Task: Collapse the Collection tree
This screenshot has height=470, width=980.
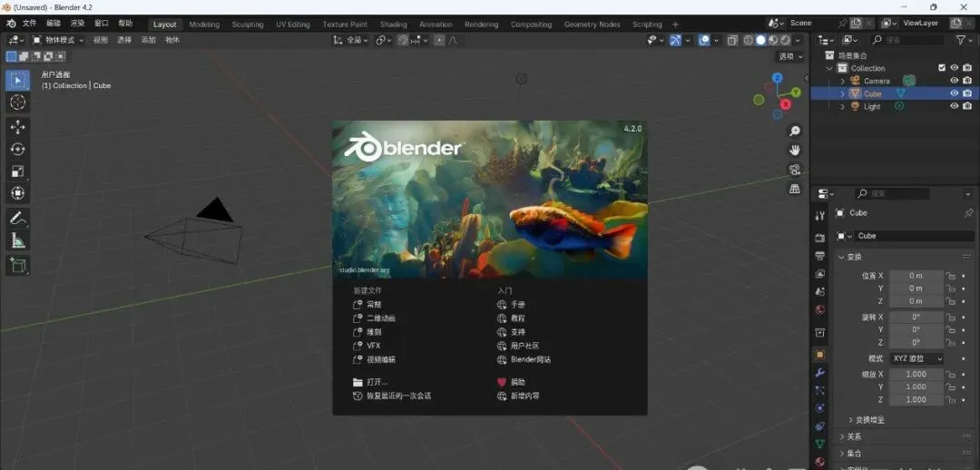Action: [x=830, y=68]
